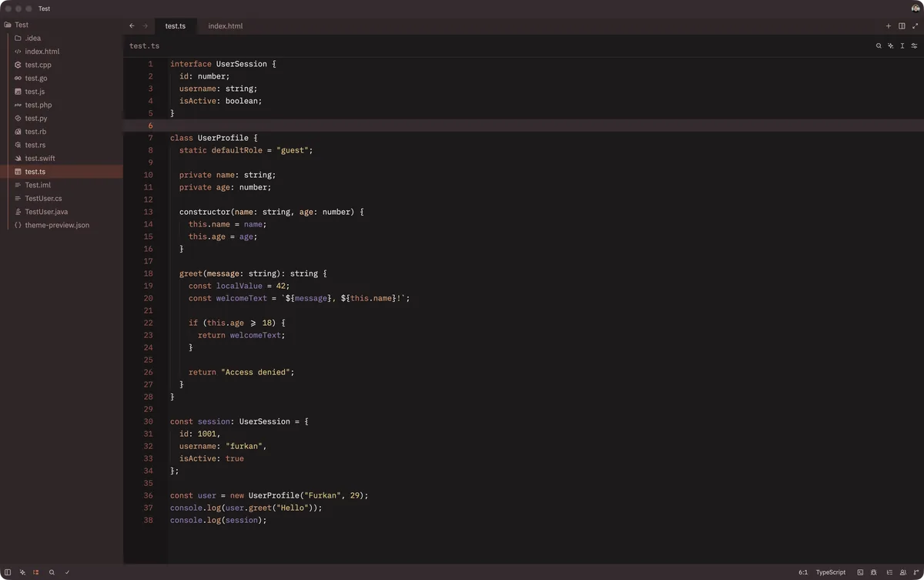Image resolution: width=924 pixels, height=580 pixels.
Task: Open buffer search with the magnifier icon in editor toolbar
Action: 879,46
